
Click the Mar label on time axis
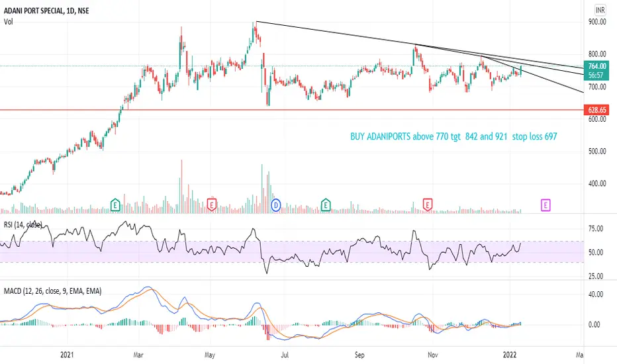(138, 355)
